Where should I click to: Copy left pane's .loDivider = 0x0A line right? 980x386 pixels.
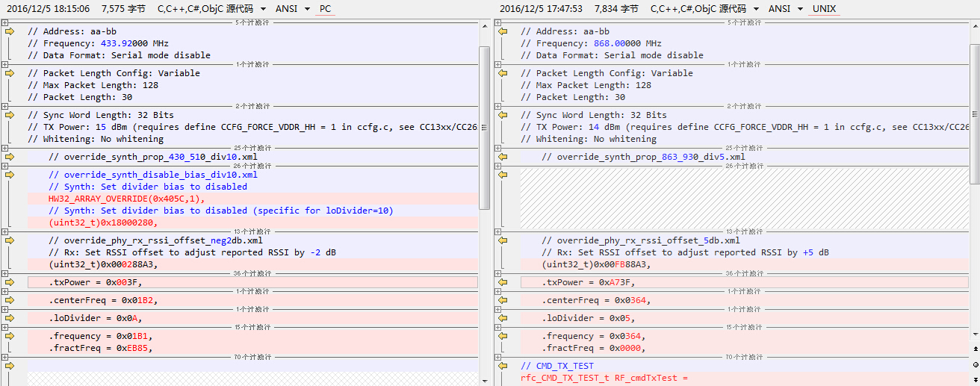[x=10, y=318]
